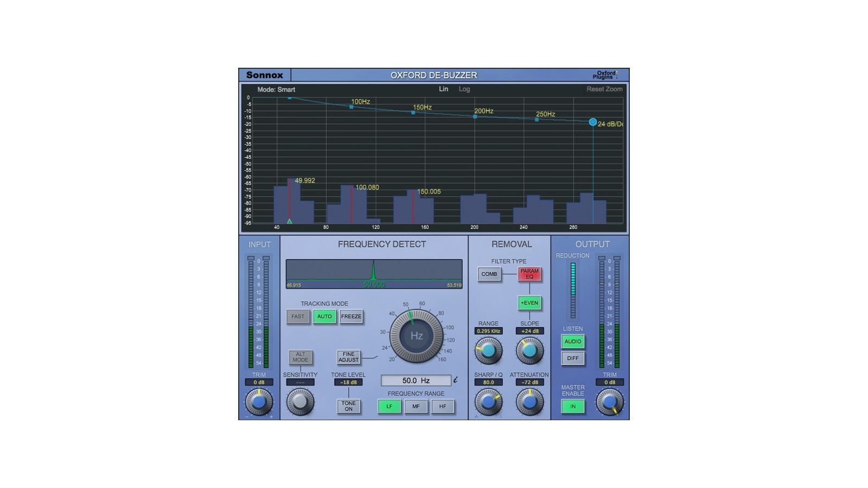Click the 100.080 detected peak label
This screenshot has height=488, width=868.
(367, 188)
